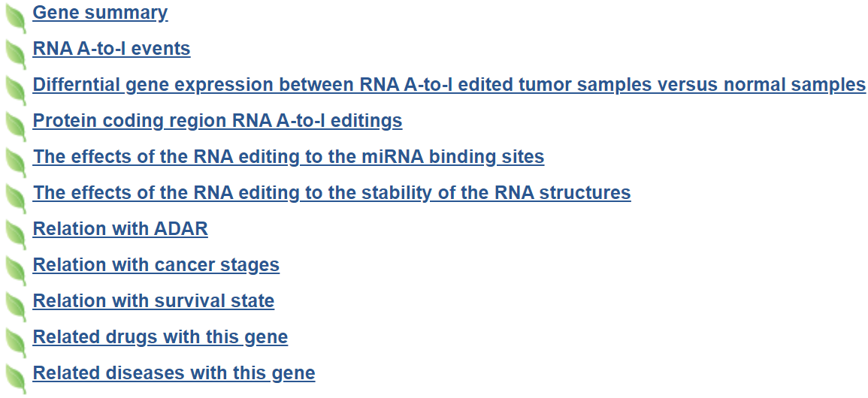This screenshot has height=398, width=868.
Task: Click leaf icon beside Related diseases with this gene
Action: pos(15,378)
